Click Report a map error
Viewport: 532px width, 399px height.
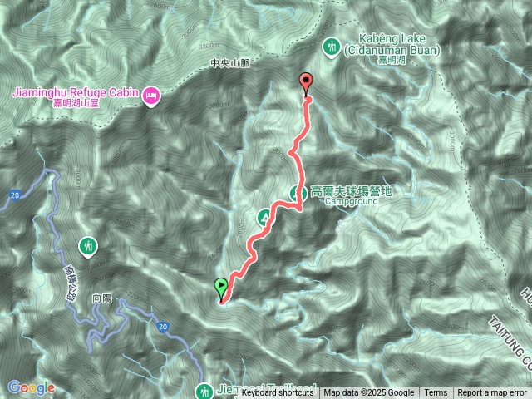coord(492,393)
